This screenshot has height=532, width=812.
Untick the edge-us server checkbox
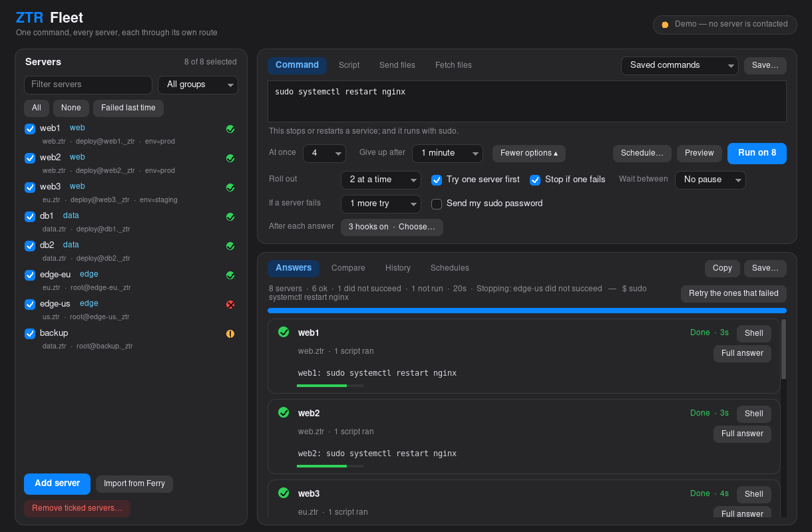[30, 305]
